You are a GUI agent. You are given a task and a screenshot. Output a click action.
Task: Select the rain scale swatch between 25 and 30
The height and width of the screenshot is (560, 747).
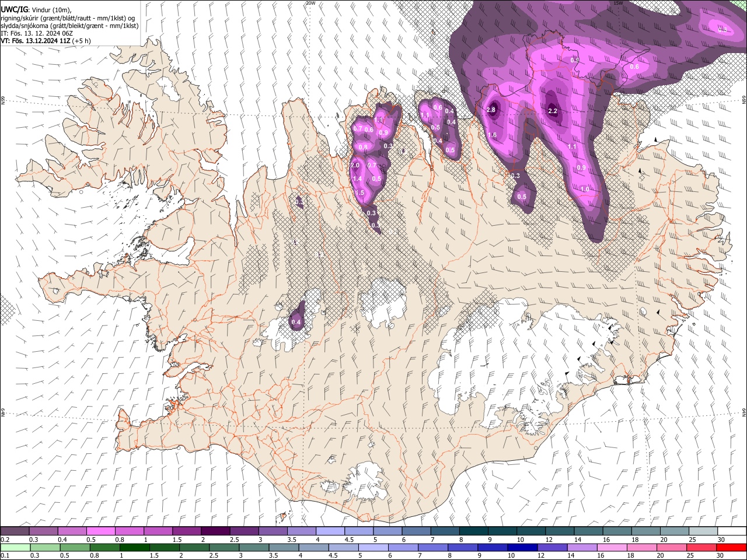pos(701,547)
